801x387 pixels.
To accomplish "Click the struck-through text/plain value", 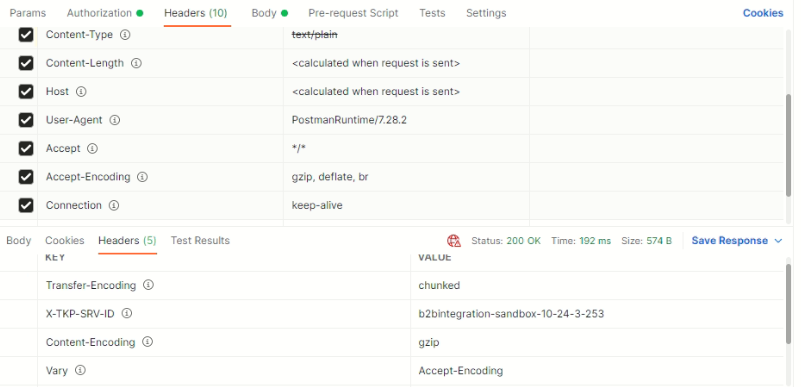I will (x=314, y=35).
